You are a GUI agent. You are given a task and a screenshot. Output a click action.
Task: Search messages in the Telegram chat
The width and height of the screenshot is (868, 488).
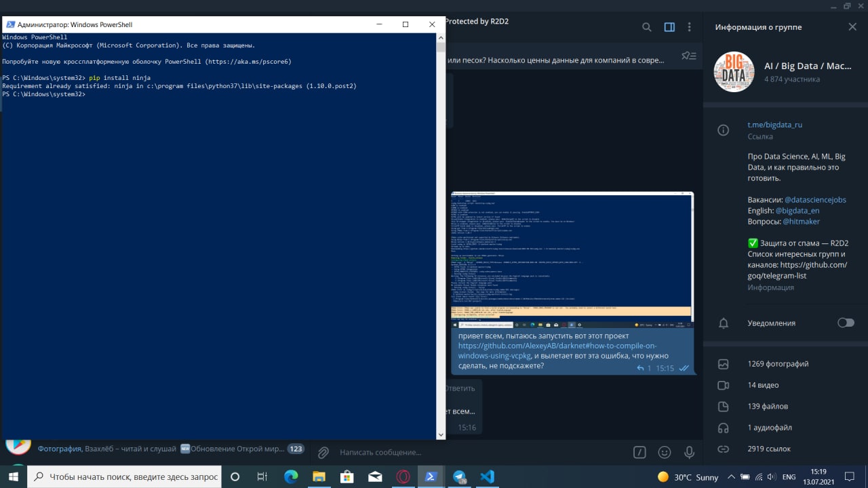[x=647, y=27]
